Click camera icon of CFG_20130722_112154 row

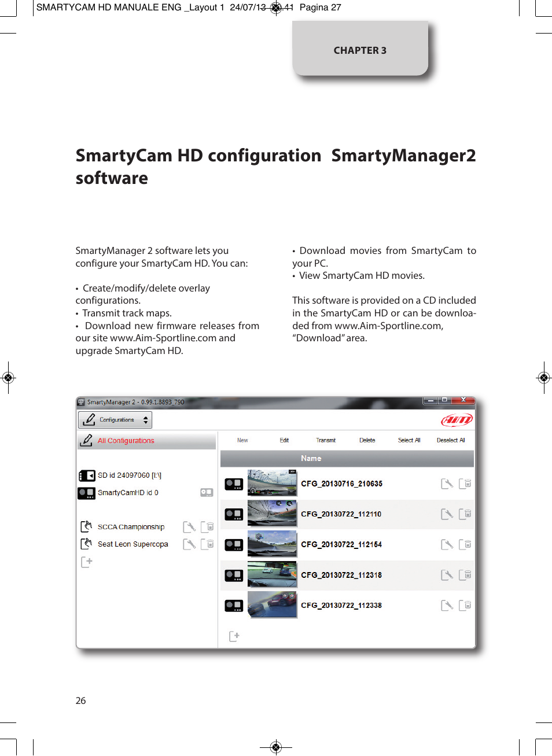tap(234, 545)
